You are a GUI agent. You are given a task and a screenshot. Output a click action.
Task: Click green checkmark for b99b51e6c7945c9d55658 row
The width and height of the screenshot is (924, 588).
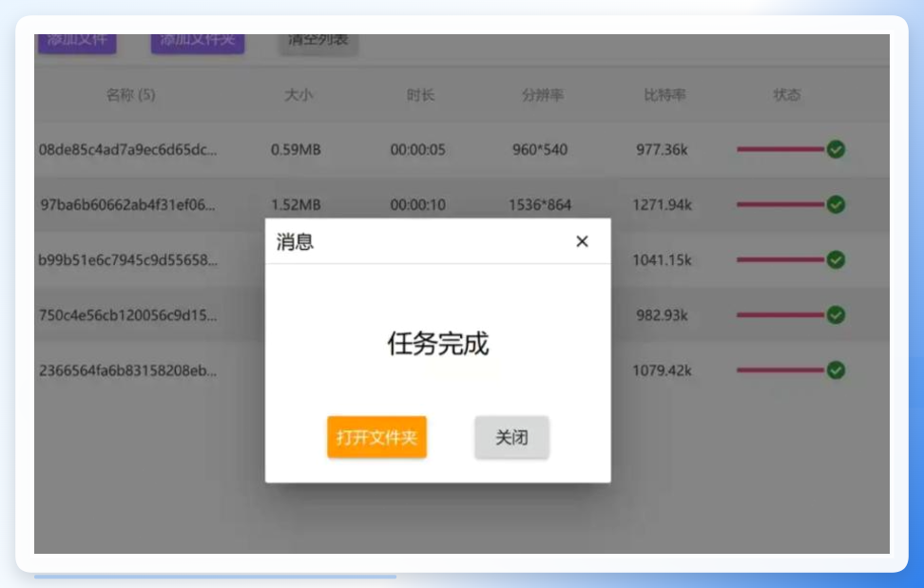coord(836,259)
